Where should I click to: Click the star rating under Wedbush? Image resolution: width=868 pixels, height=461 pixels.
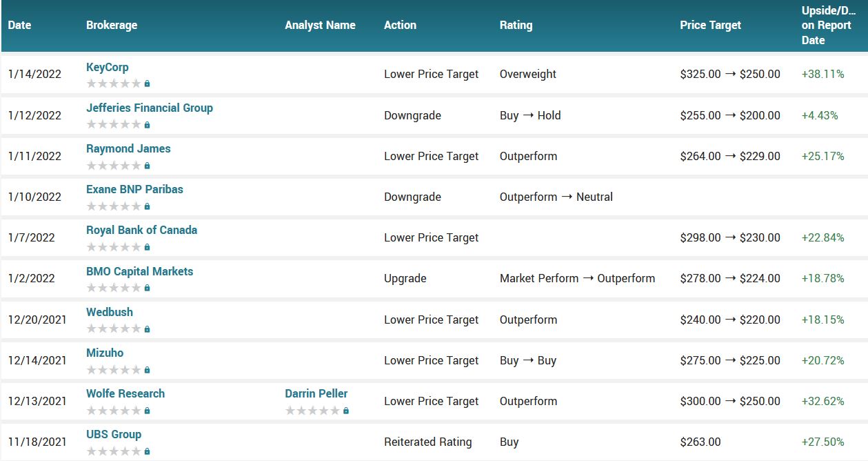pos(114,329)
